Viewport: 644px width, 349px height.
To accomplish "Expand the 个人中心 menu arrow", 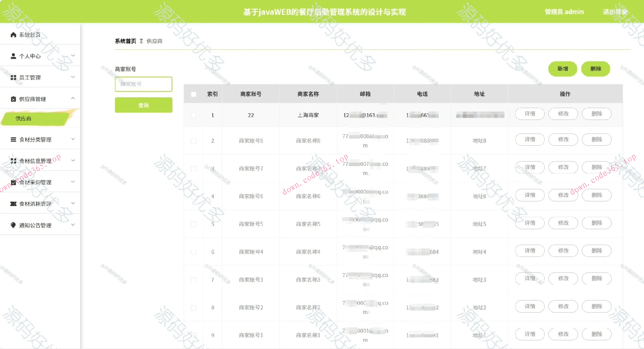I will point(73,56).
